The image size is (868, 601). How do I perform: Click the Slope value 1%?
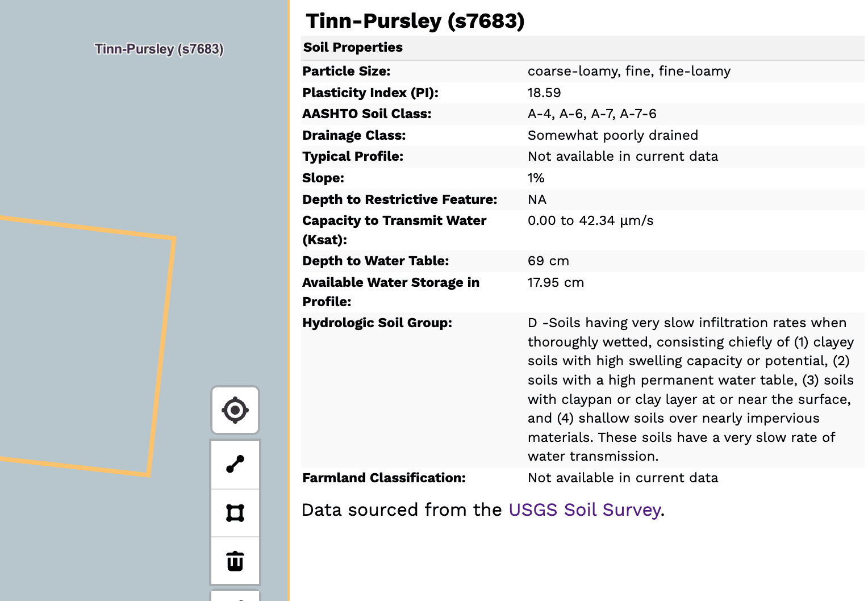pyautogui.click(x=536, y=178)
